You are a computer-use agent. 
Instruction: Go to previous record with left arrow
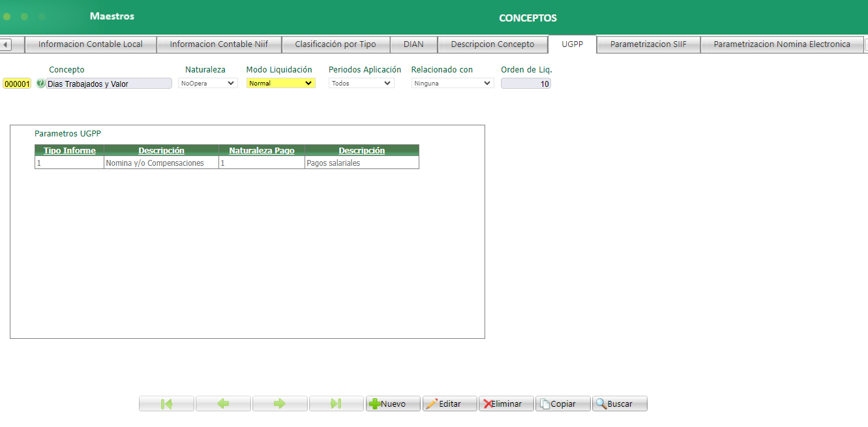coord(223,403)
